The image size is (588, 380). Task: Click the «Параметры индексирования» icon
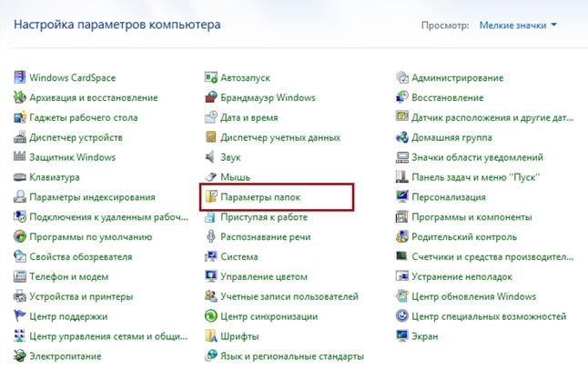(x=19, y=196)
